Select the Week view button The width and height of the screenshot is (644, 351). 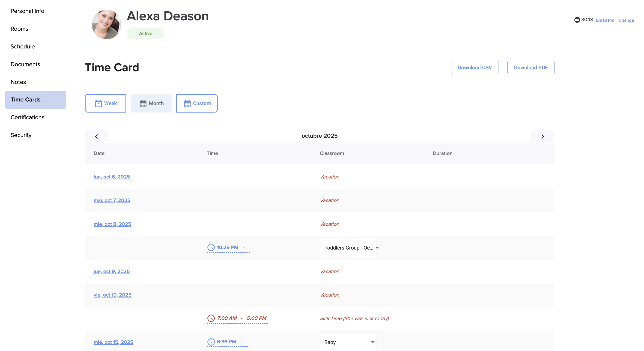[x=105, y=103]
